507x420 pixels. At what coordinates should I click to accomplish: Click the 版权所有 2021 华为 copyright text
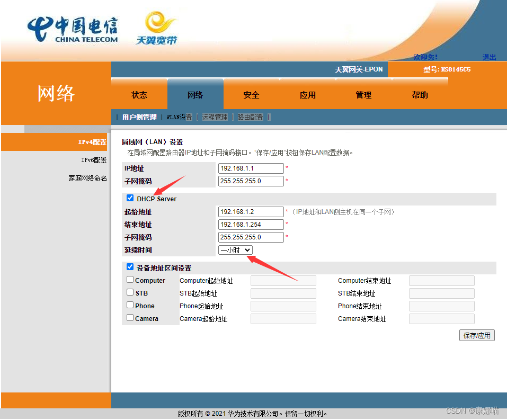pos(253,414)
